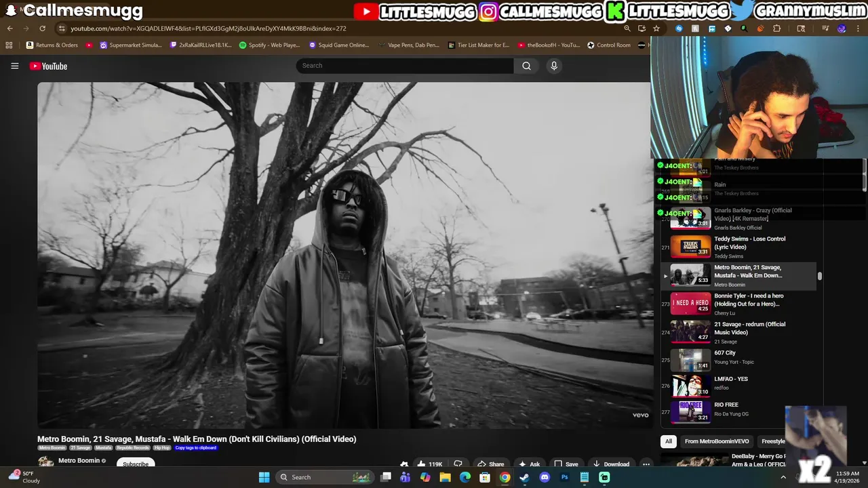Go to the YouTube home logo

(x=48, y=66)
